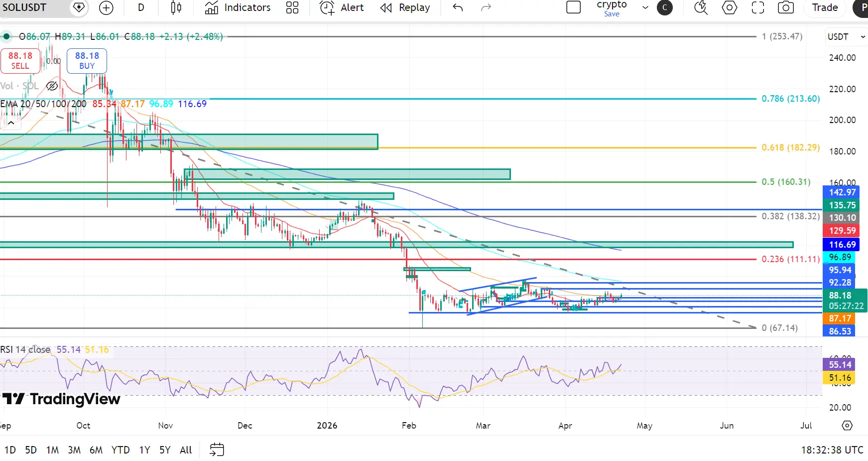Create a new Alert
This screenshot has height=461, width=868.
point(342,7)
